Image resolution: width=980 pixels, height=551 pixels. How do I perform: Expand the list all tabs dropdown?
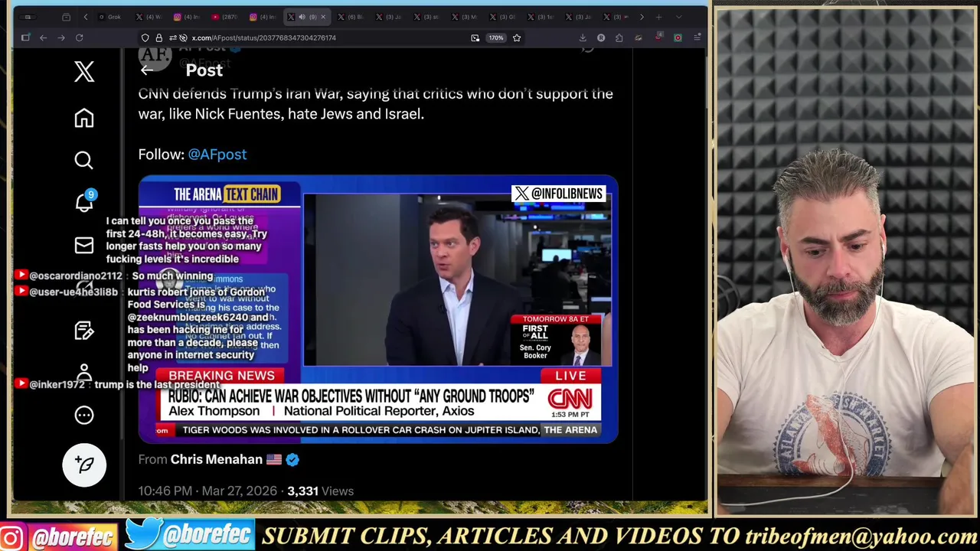tap(678, 17)
